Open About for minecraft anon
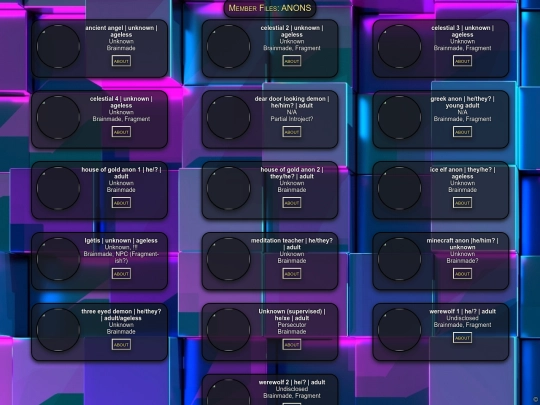The image size is (540, 405). [x=462, y=274]
